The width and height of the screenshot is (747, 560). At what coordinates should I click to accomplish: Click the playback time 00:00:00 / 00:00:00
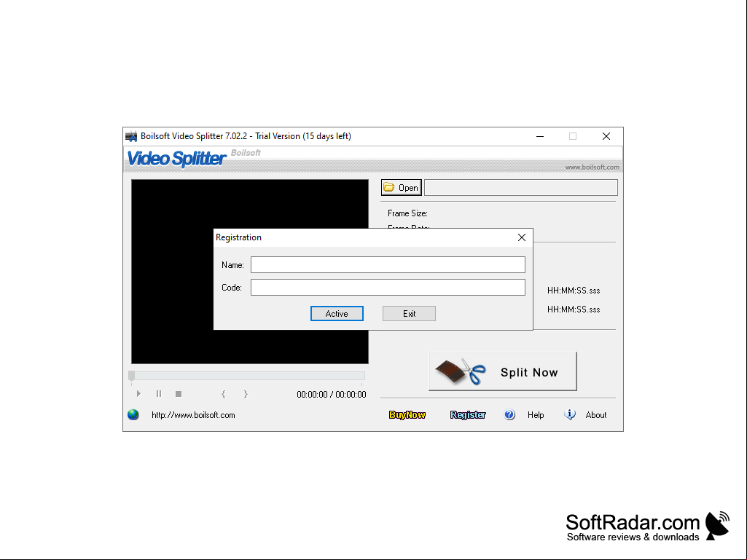click(332, 395)
